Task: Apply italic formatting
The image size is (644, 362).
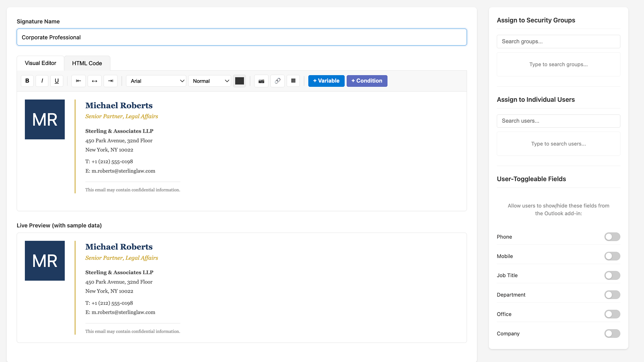Action: [42, 81]
